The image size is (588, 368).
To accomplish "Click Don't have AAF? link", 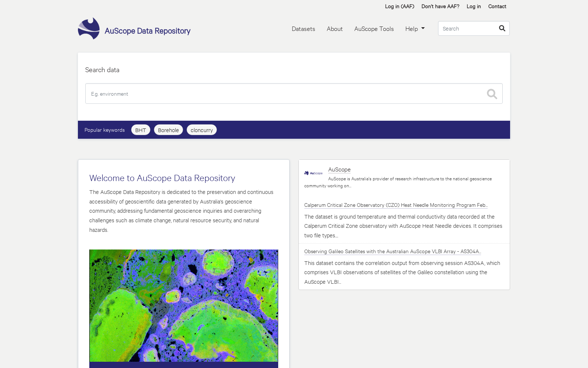I will pos(440,6).
